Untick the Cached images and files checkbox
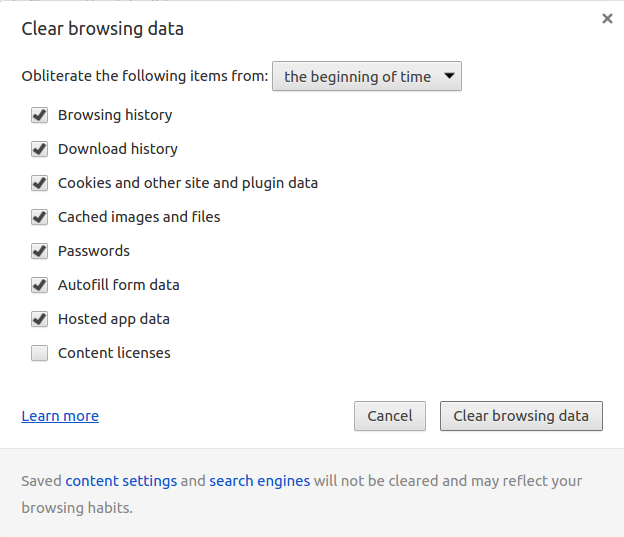 [39, 217]
